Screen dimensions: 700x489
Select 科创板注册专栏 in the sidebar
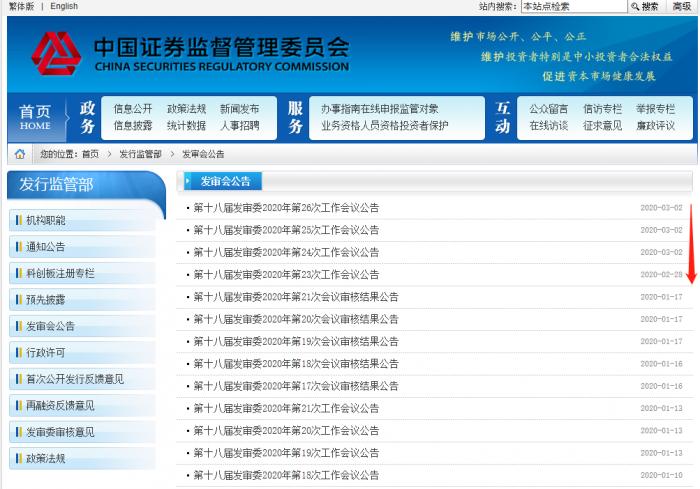60,273
